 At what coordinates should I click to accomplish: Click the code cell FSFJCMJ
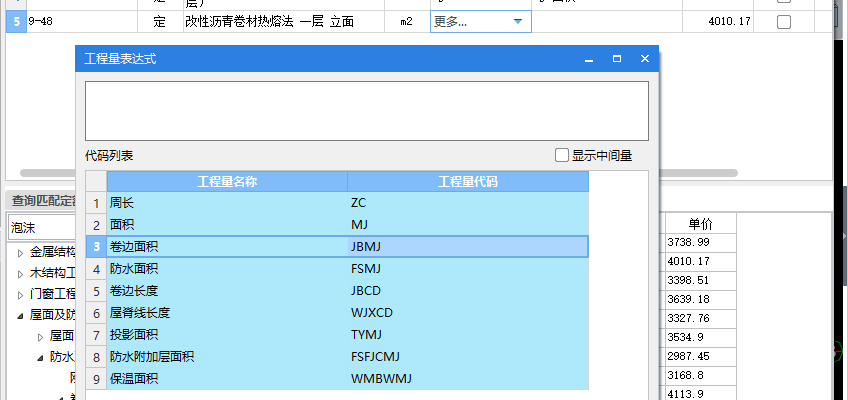468,357
